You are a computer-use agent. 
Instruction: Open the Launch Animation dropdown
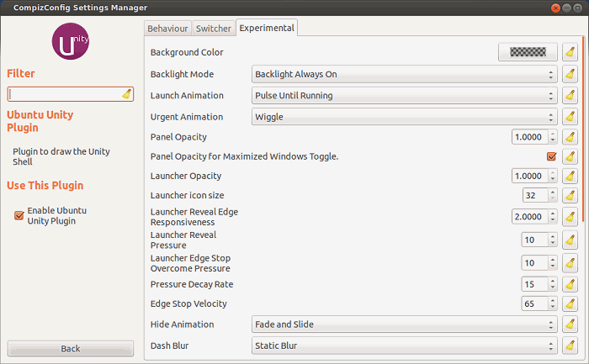click(404, 95)
